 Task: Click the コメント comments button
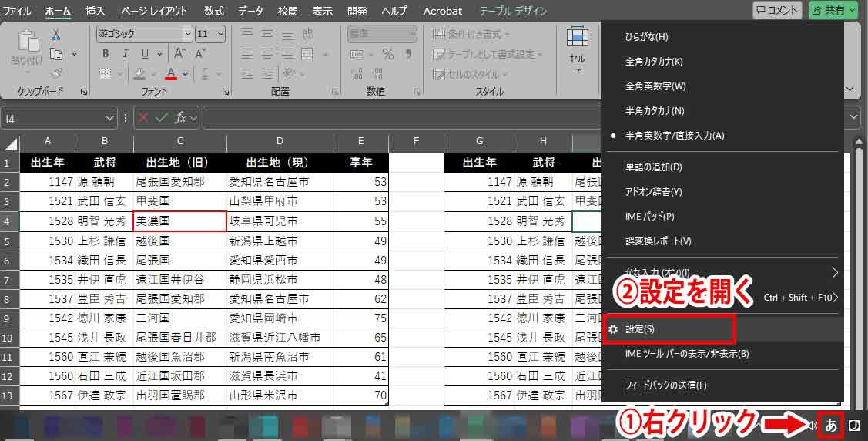click(x=776, y=11)
